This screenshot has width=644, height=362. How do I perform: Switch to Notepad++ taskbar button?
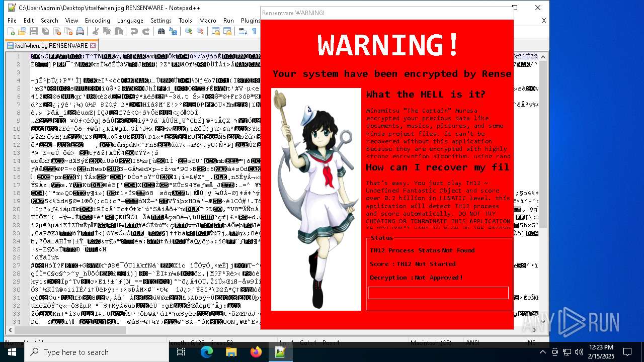tap(280, 352)
